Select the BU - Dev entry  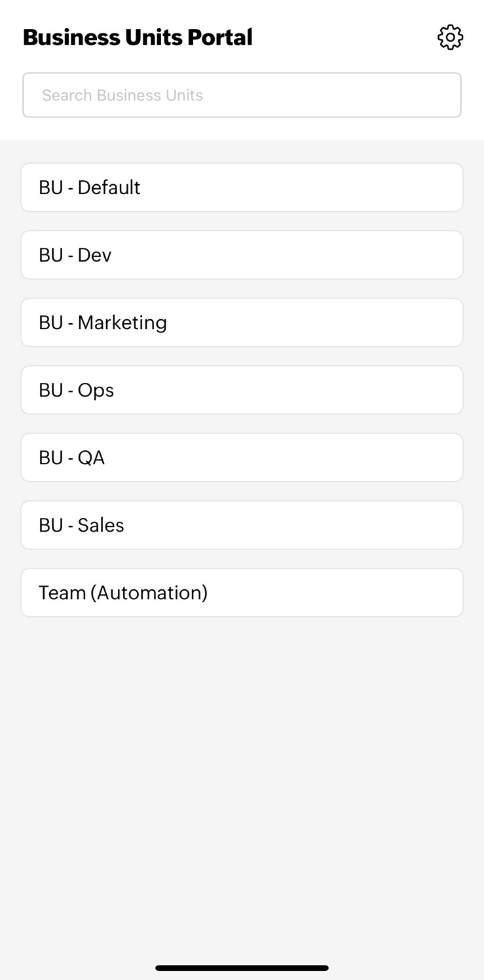point(242,255)
